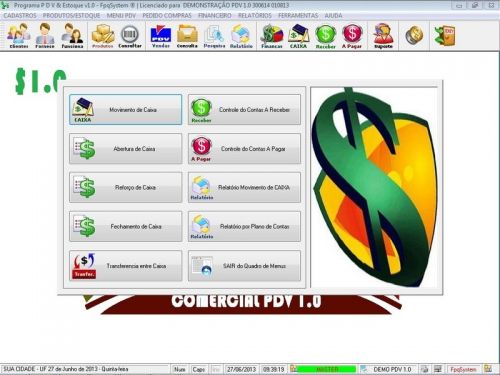500x375 pixels.
Task: Click the red A Pagar toolbar icon
Action: click(x=352, y=36)
